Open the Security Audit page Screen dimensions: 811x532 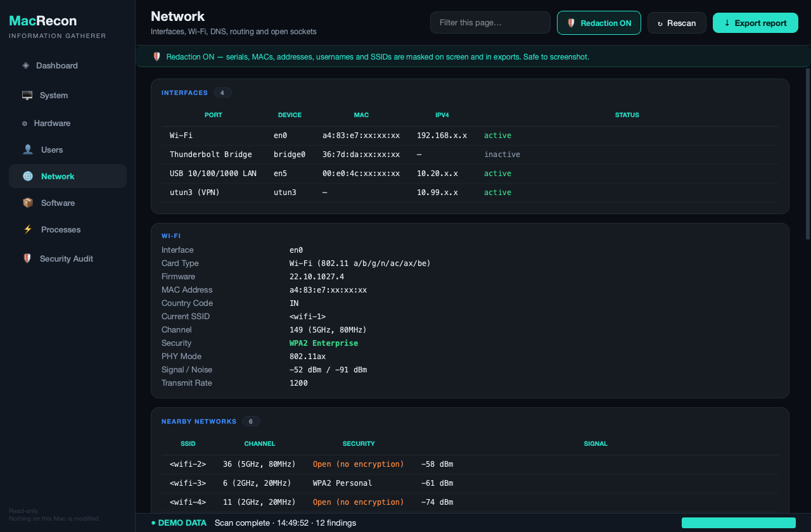(68, 258)
